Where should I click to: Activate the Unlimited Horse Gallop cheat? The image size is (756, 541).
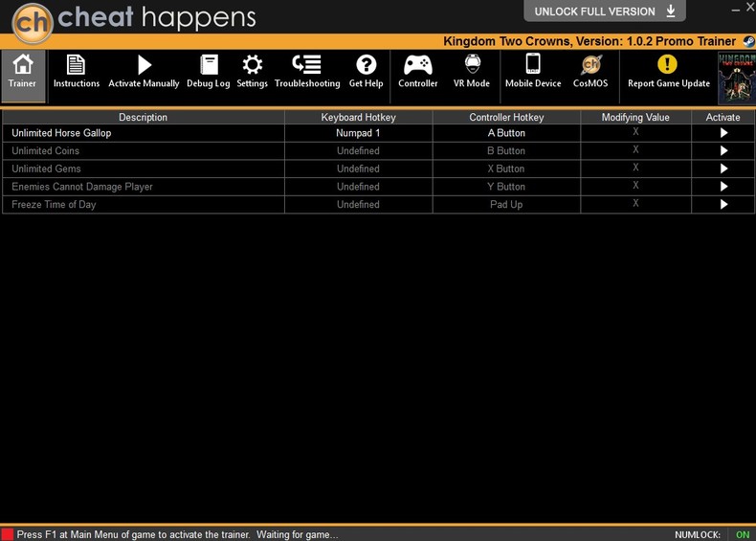tap(723, 133)
